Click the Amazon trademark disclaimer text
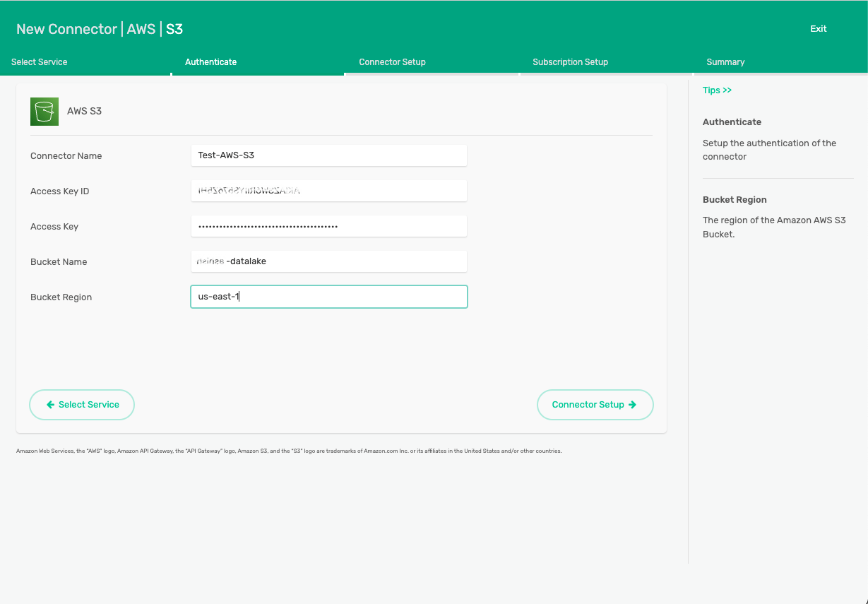 (289, 451)
